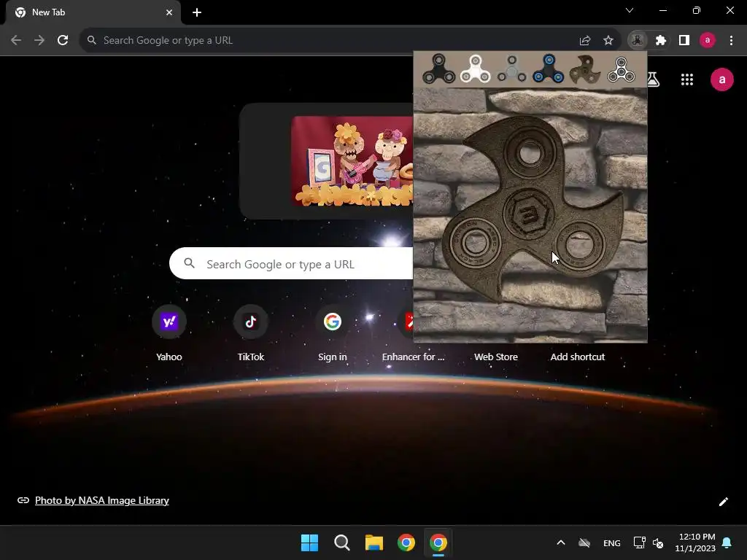
Task: Select the New Tab tab
Action: tap(93, 12)
